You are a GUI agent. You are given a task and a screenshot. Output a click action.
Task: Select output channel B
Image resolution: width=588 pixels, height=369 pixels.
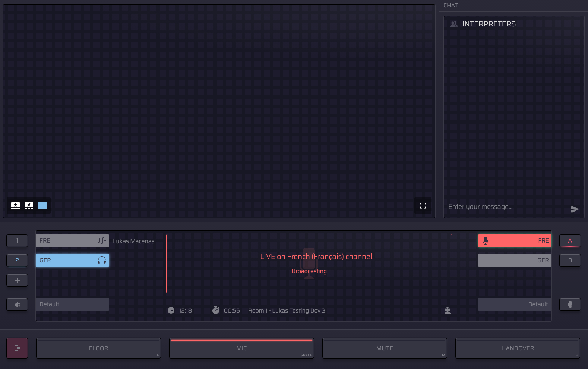click(x=570, y=260)
